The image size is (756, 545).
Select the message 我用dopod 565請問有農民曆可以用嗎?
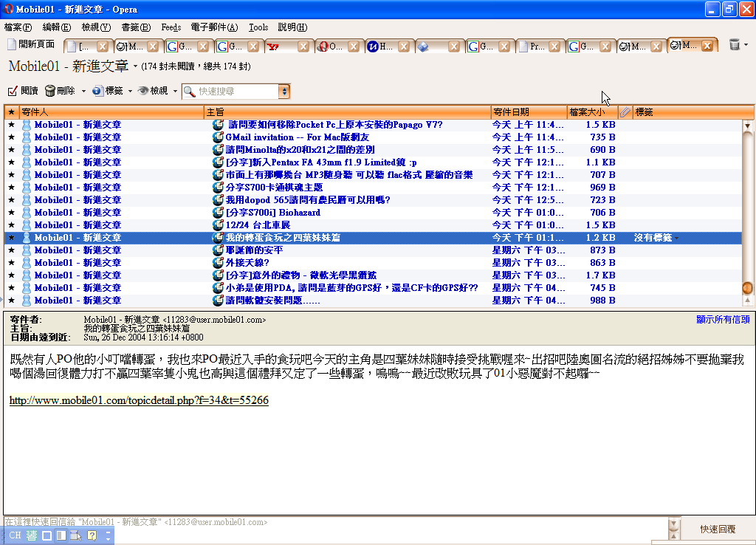coord(373,199)
